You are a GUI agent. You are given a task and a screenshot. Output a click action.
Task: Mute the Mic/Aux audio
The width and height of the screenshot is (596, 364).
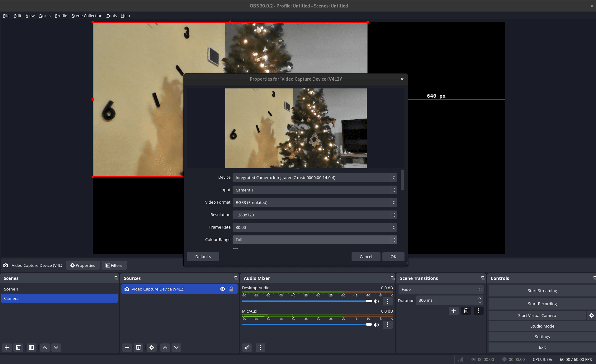376,325
